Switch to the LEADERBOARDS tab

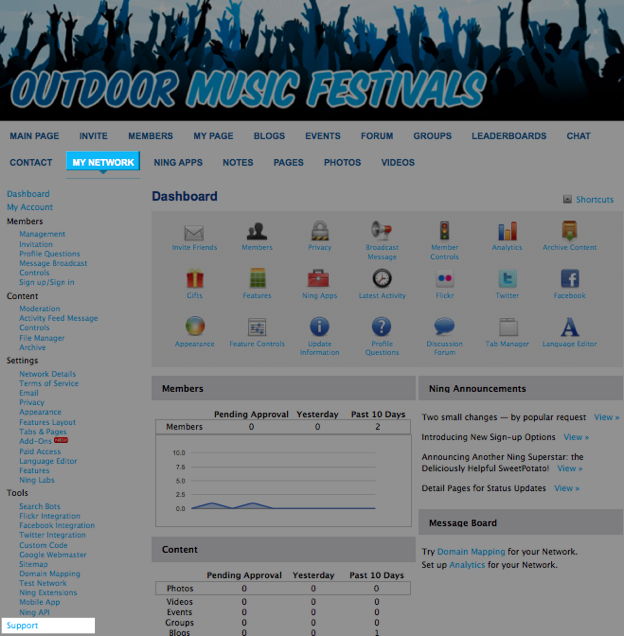tap(509, 136)
